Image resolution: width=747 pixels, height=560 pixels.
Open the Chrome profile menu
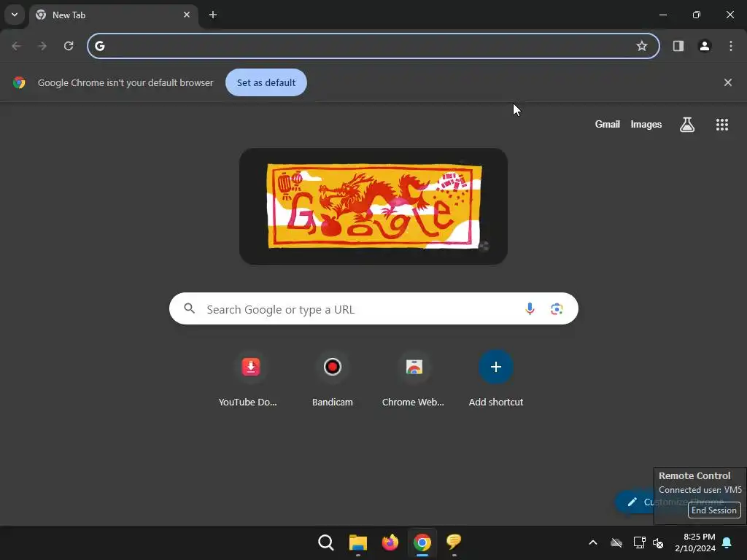click(705, 46)
